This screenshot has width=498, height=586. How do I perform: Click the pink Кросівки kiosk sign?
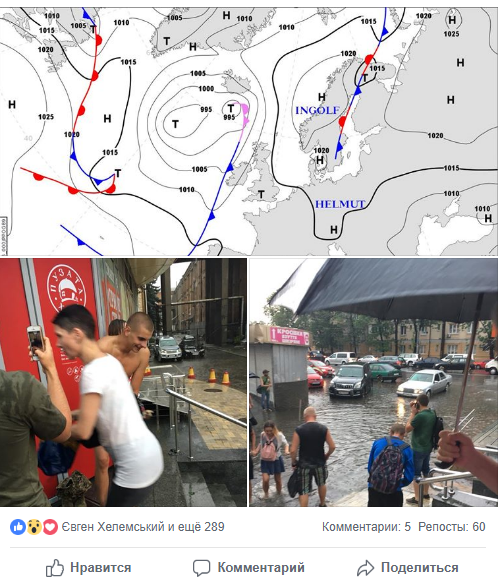pos(290,335)
